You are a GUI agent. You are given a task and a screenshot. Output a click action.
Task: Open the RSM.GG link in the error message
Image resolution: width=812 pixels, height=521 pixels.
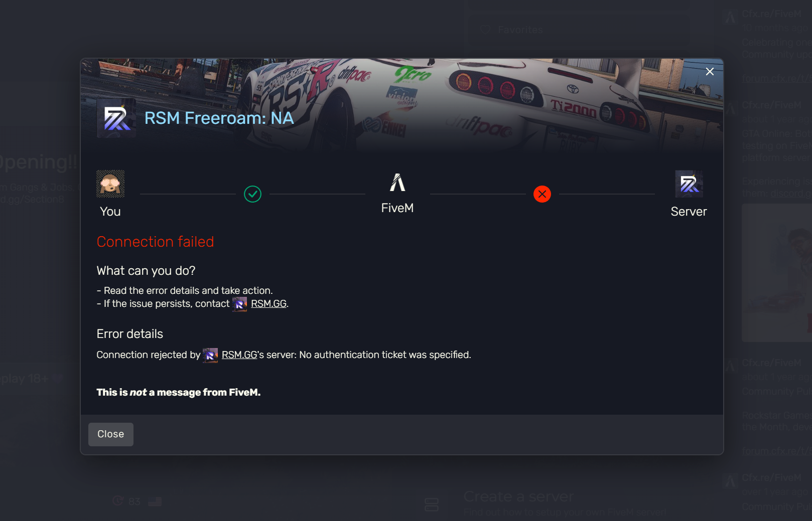239,355
